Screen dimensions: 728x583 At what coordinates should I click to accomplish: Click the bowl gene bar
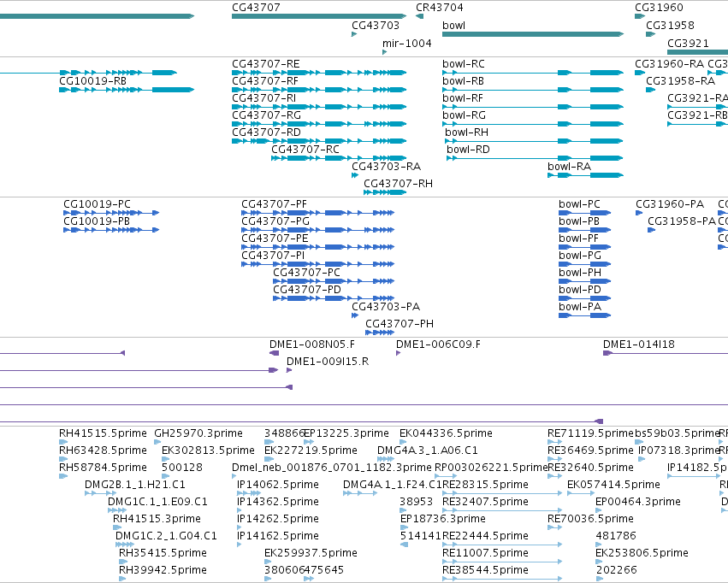(533, 34)
